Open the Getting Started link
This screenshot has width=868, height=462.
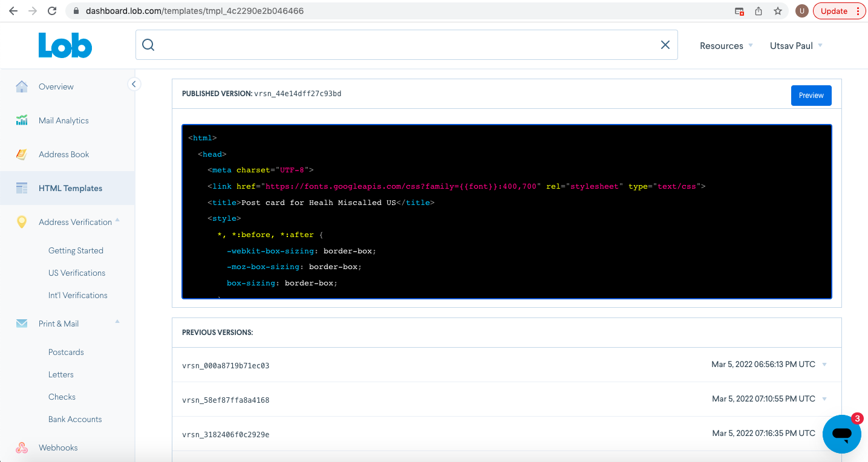coord(76,250)
